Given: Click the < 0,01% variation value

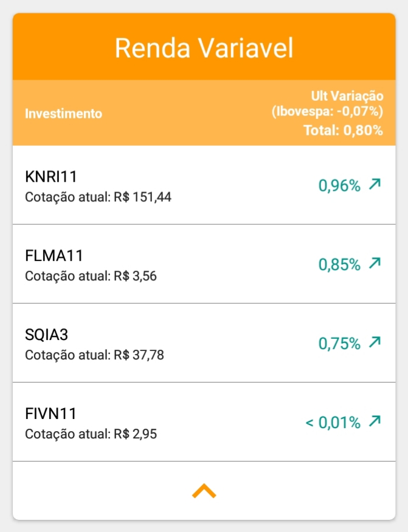Looking at the screenshot, I should pos(333,422).
